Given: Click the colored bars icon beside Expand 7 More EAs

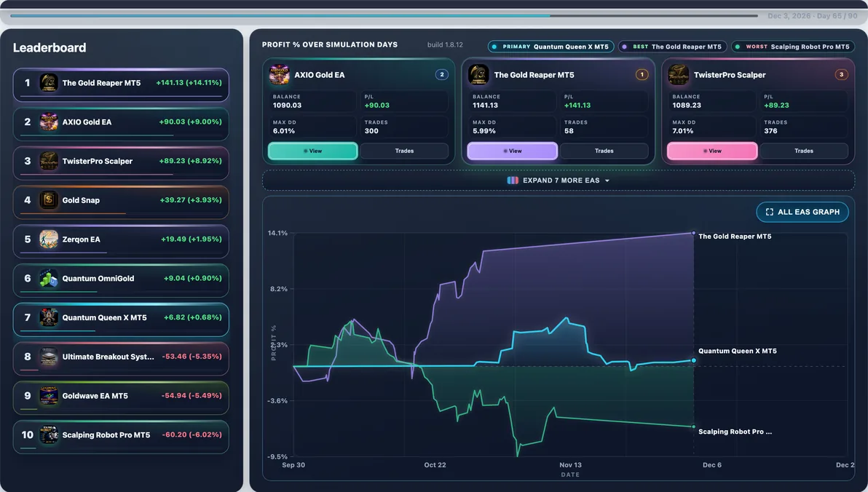Looking at the screenshot, I should (513, 180).
